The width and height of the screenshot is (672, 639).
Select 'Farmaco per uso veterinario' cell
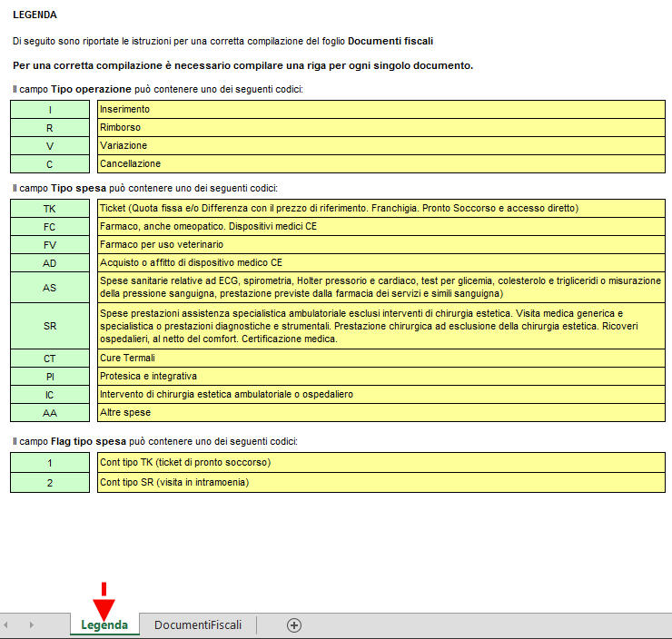tap(381, 245)
